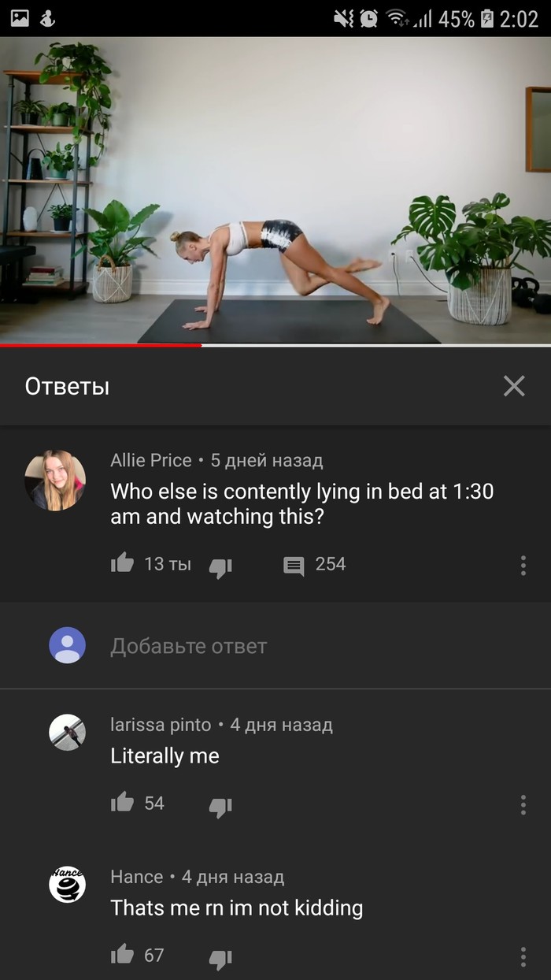Dislike Allie Price's comment
Screen dimensions: 551x980
(220, 567)
